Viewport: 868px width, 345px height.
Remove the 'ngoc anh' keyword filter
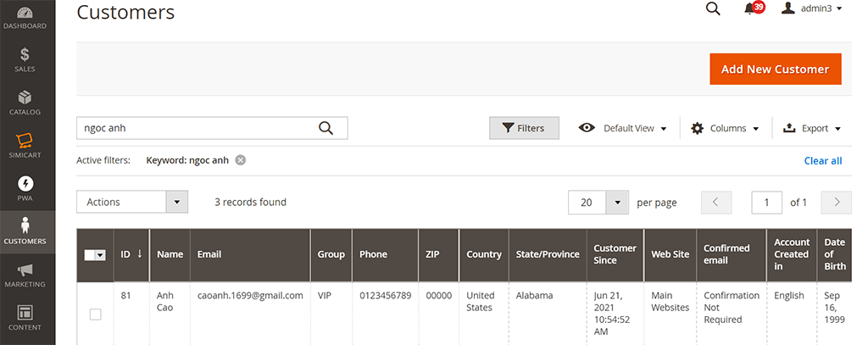(241, 160)
